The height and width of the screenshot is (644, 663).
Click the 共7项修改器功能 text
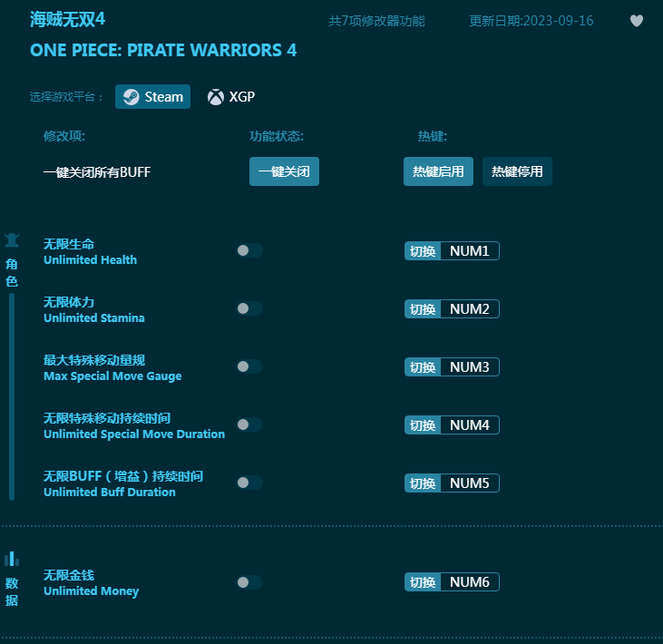pyautogui.click(x=376, y=21)
